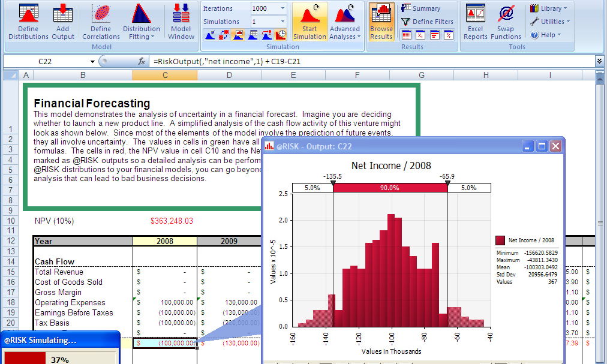Click Operating Expenses 100,000.00 cell
The height and width of the screenshot is (364, 607).
click(x=165, y=302)
